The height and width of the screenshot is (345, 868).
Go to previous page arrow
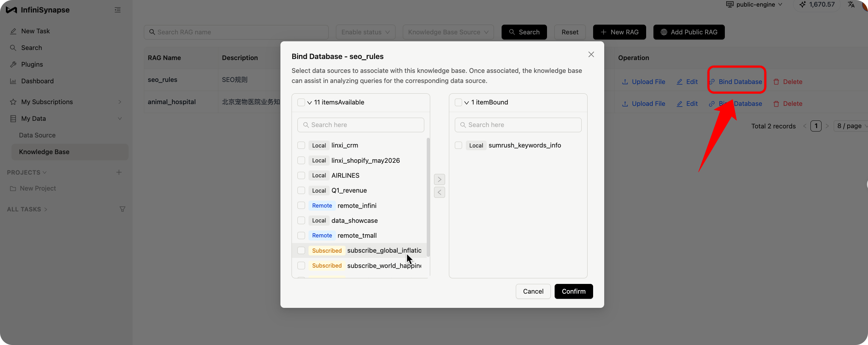point(805,126)
